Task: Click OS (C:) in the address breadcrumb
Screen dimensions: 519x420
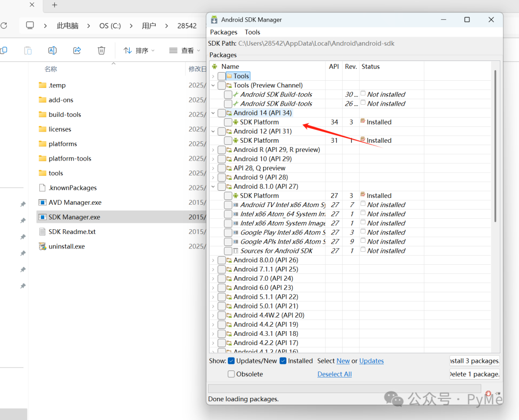Action: pyautogui.click(x=110, y=25)
